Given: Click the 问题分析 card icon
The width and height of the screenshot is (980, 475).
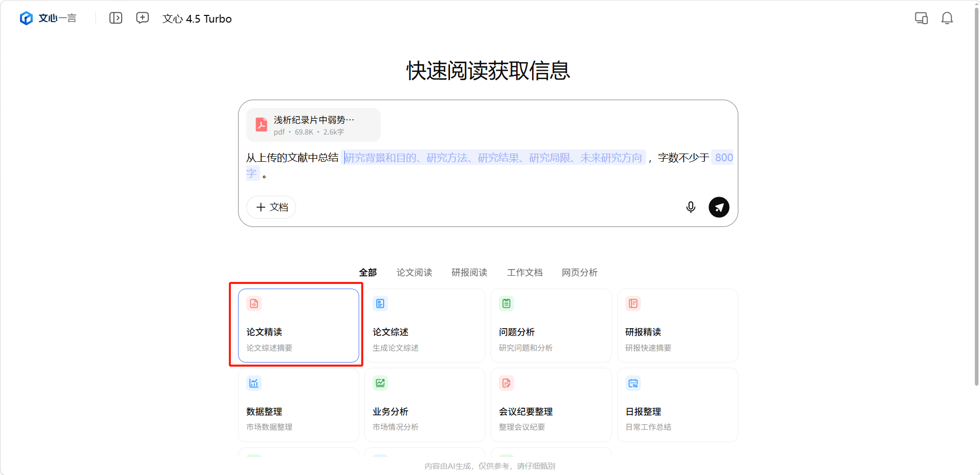Looking at the screenshot, I should (506, 303).
